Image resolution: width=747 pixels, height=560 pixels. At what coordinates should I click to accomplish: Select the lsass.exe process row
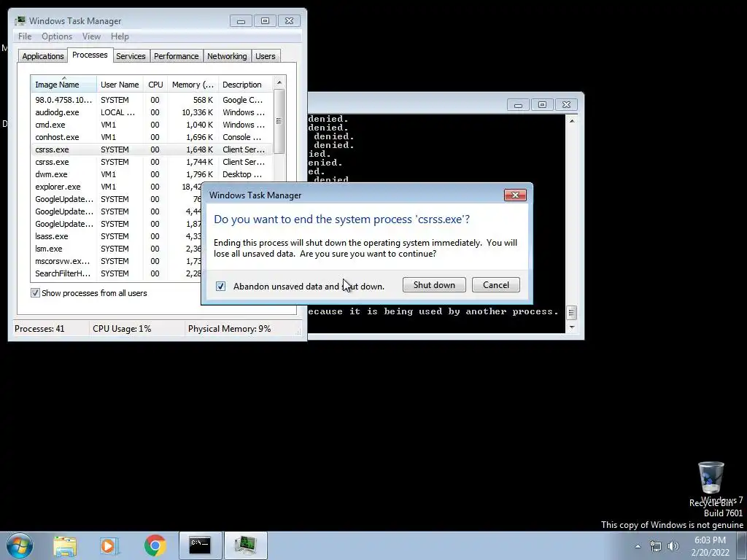coord(116,236)
